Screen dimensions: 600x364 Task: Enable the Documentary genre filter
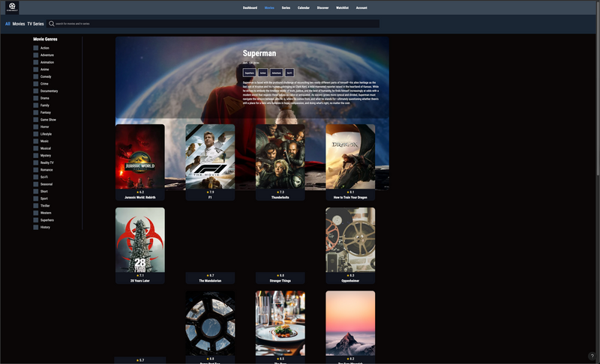tap(35, 91)
